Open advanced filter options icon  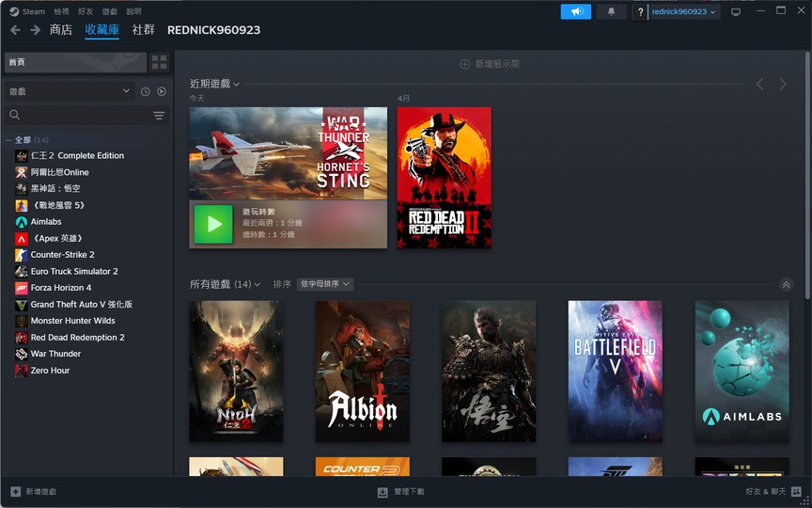[159, 115]
